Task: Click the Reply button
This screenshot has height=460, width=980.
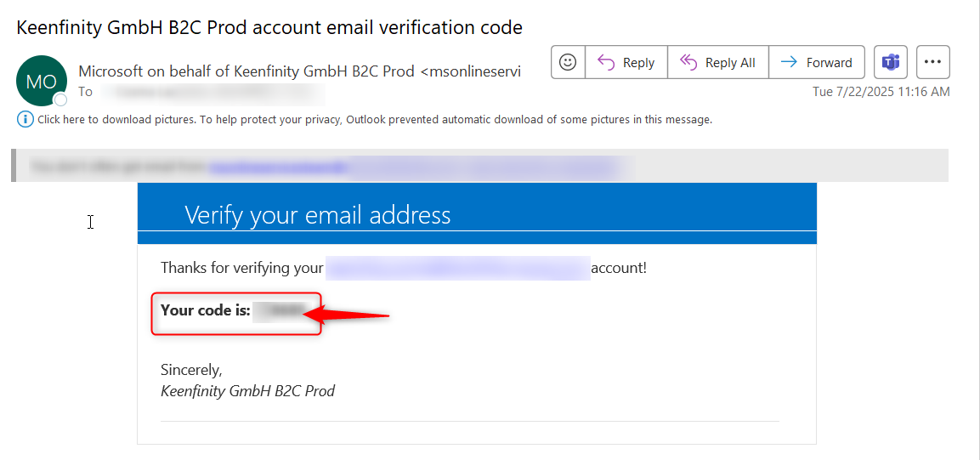Action: (626, 62)
